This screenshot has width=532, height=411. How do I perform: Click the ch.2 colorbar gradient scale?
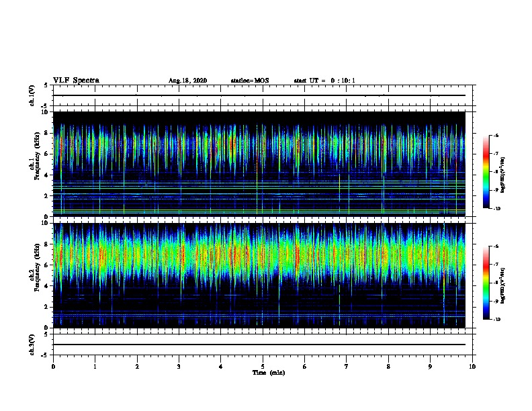486,283
